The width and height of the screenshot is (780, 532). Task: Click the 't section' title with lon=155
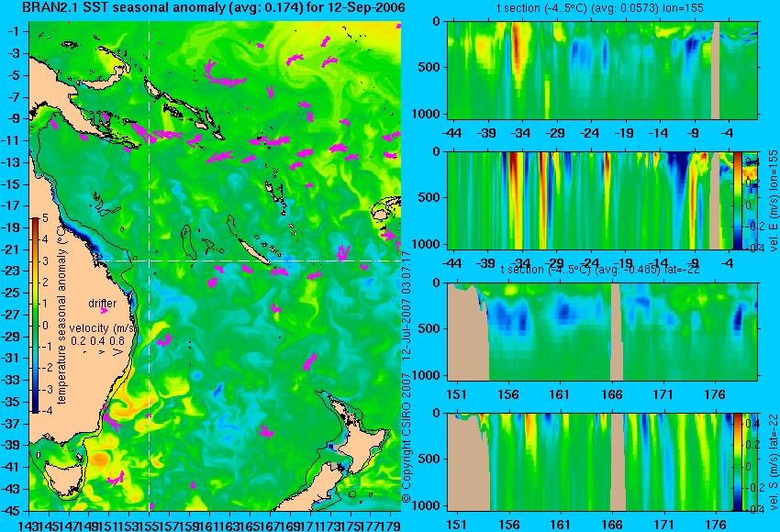pyautogui.click(x=600, y=8)
